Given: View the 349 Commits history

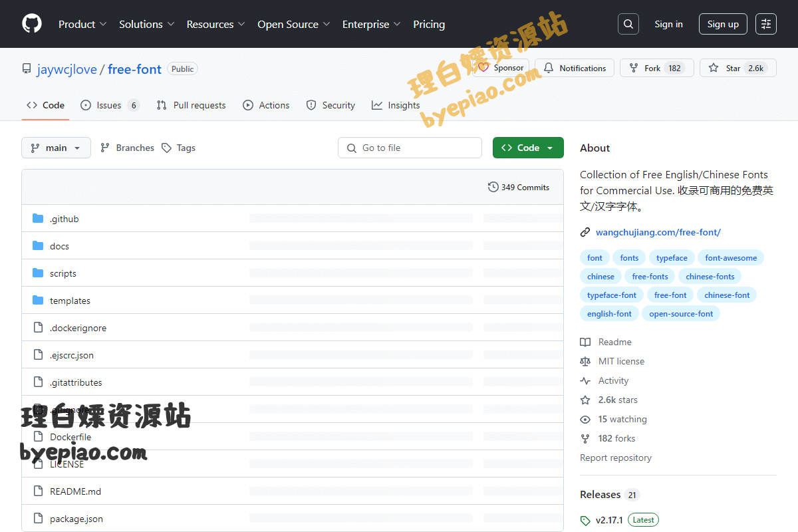Looking at the screenshot, I should click(x=519, y=187).
